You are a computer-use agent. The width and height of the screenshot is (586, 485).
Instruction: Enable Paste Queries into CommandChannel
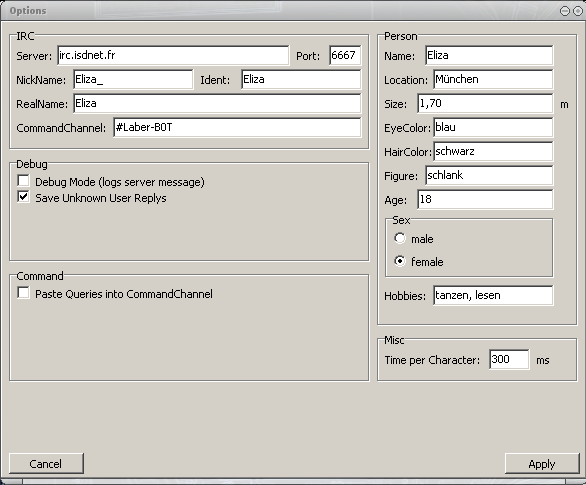(23, 293)
